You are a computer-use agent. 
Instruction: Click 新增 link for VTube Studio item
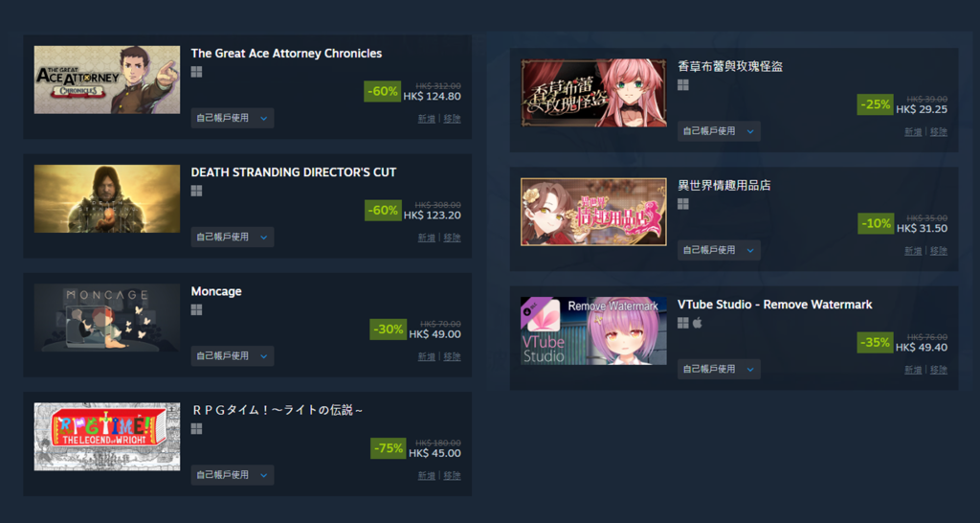pyautogui.click(x=913, y=370)
